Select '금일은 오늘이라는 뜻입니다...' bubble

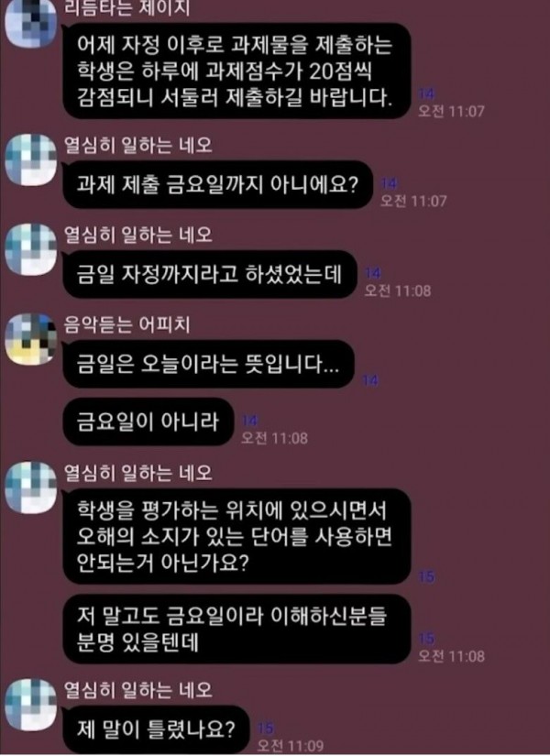tap(209, 364)
